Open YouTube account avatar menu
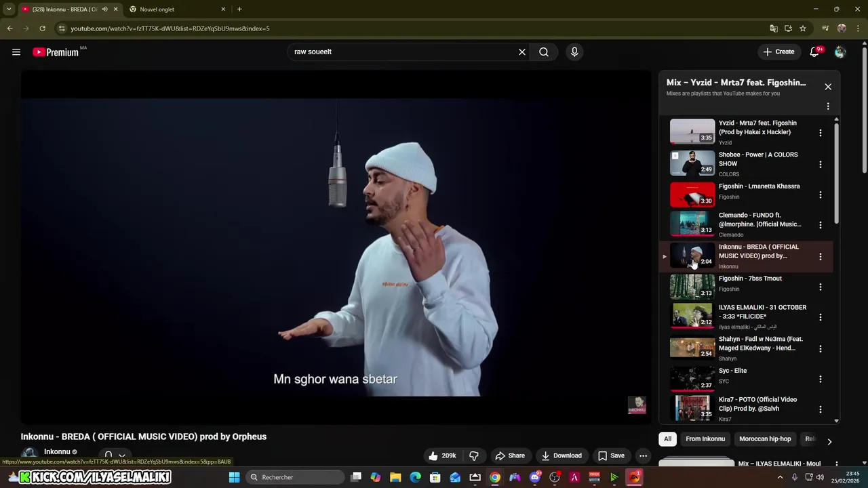This screenshot has width=868, height=488. (840, 52)
